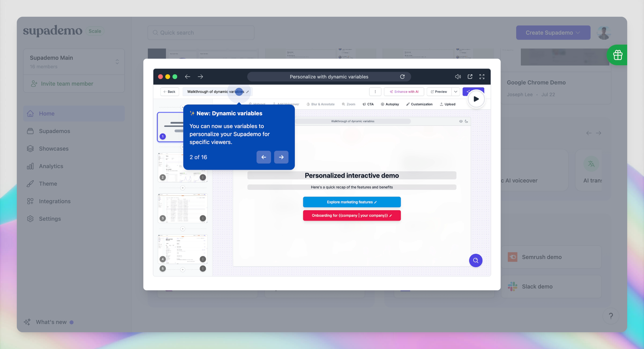Click Enhance with AI button
The height and width of the screenshot is (349, 644).
(x=404, y=92)
